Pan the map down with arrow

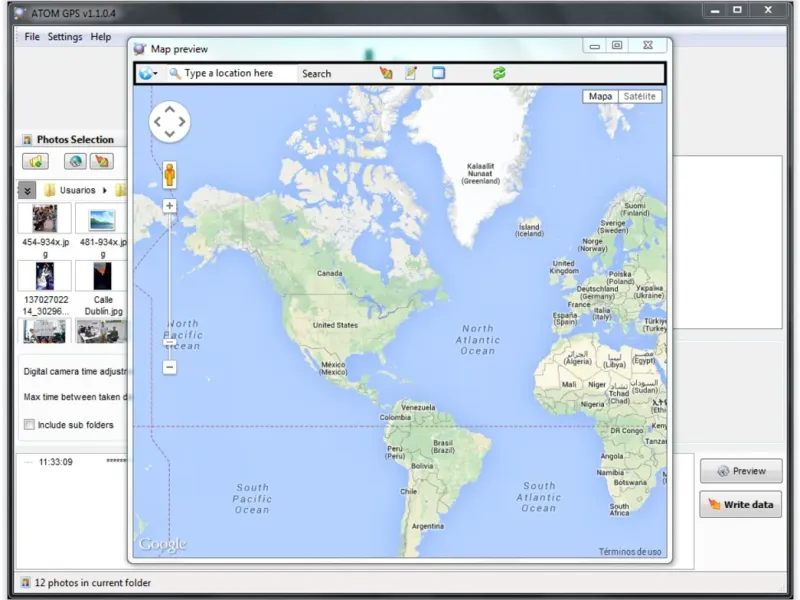(170, 134)
